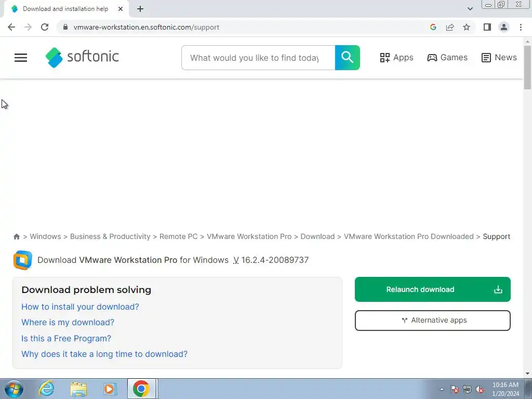This screenshot has width=532, height=399.
Task: Go back to previous page
Action: pos(11,27)
